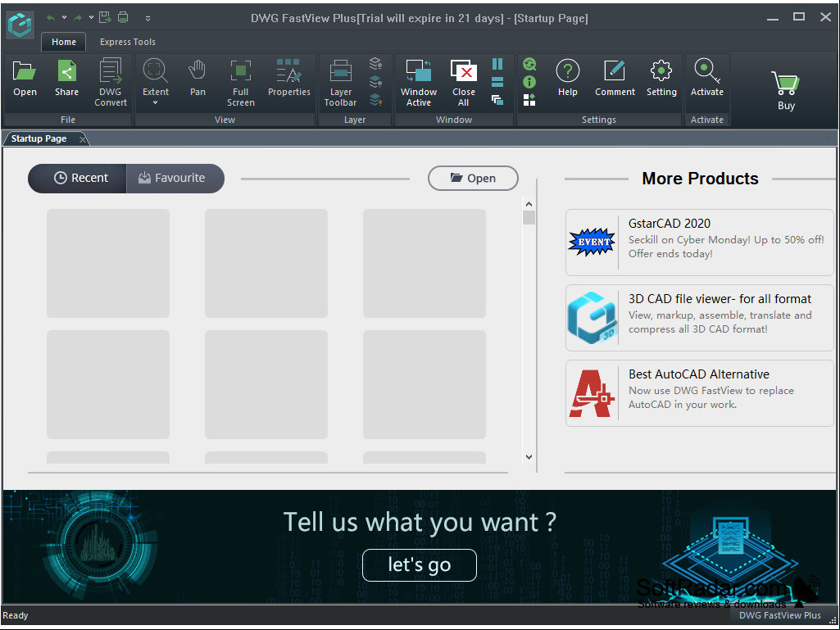This screenshot has width=840, height=630.
Task: Click the EVENT badge icon
Action: (x=592, y=242)
